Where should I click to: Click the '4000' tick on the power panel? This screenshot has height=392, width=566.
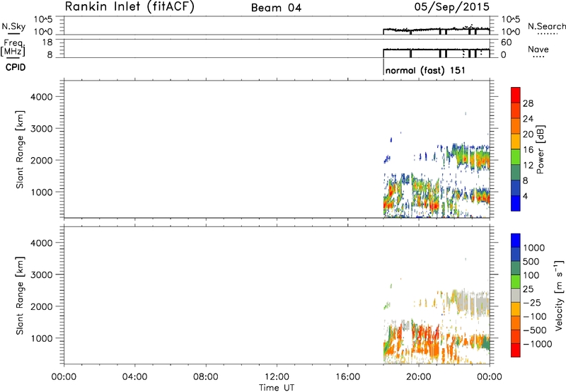[x=41, y=97]
